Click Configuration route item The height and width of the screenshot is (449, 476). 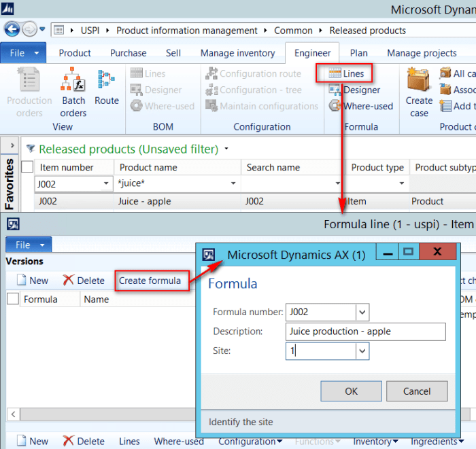pyautogui.click(x=253, y=73)
